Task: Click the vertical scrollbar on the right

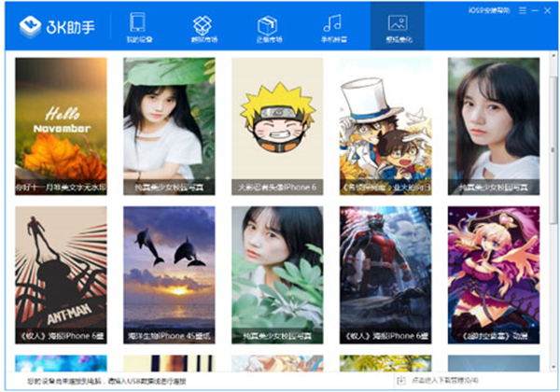Action: (553, 140)
